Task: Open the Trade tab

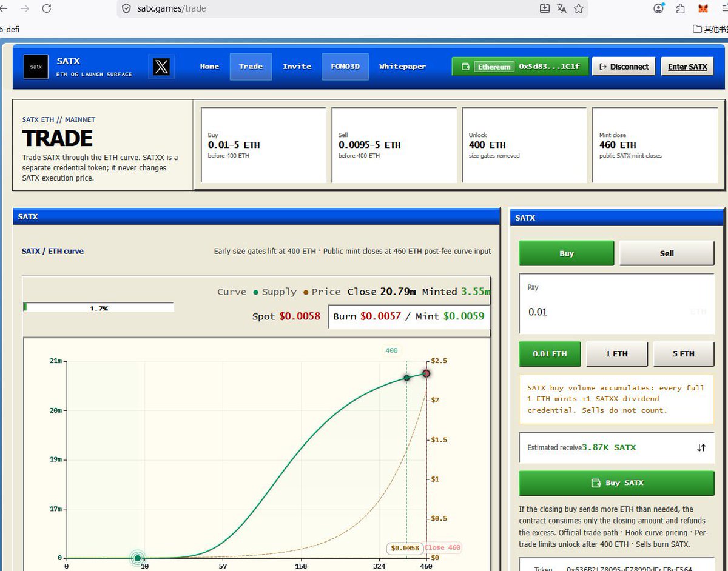Action: click(251, 67)
